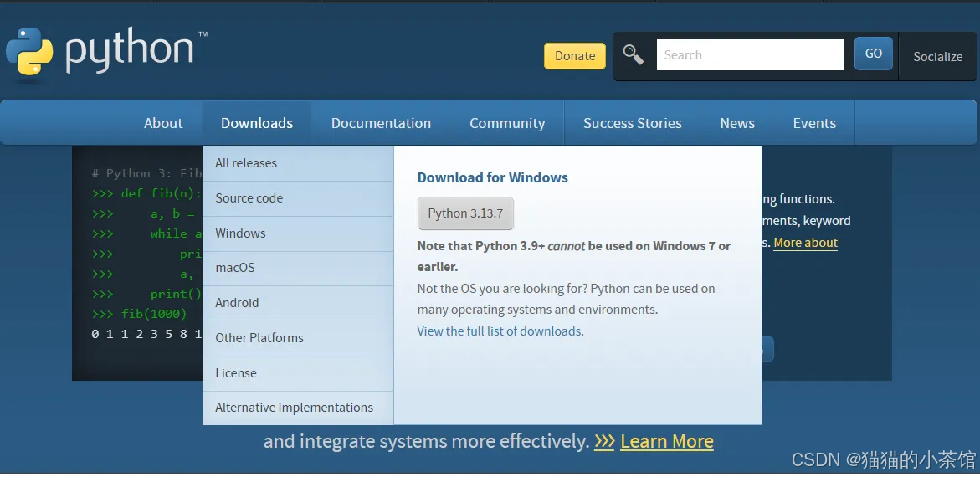Expand the Community menu

coord(507,123)
